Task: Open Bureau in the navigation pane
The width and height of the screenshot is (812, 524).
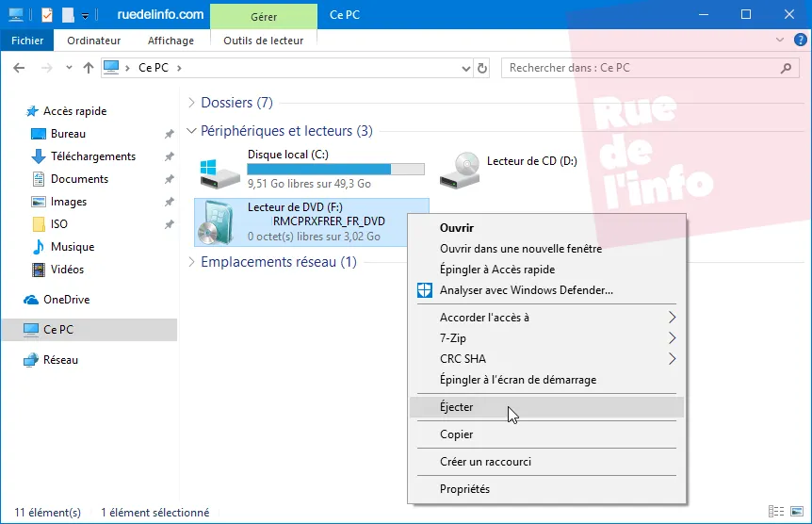Action: [x=68, y=134]
